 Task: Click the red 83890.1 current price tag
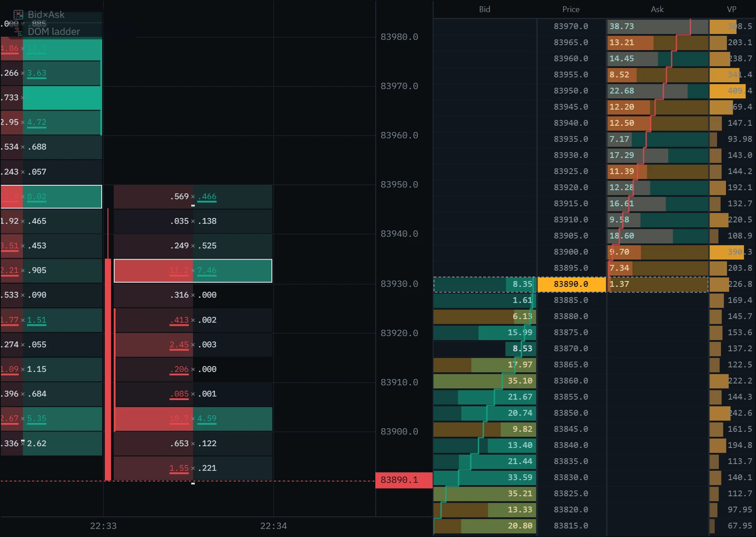click(x=404, y=480)
